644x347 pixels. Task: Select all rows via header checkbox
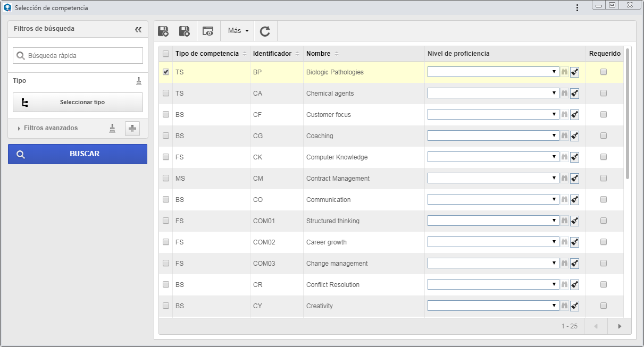(x=166, y=54)
